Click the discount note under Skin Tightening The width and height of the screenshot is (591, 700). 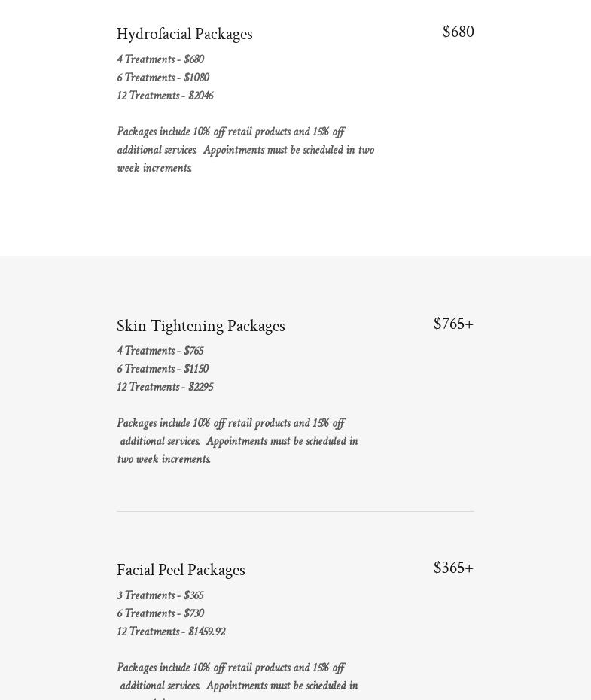tap(237, 442)
